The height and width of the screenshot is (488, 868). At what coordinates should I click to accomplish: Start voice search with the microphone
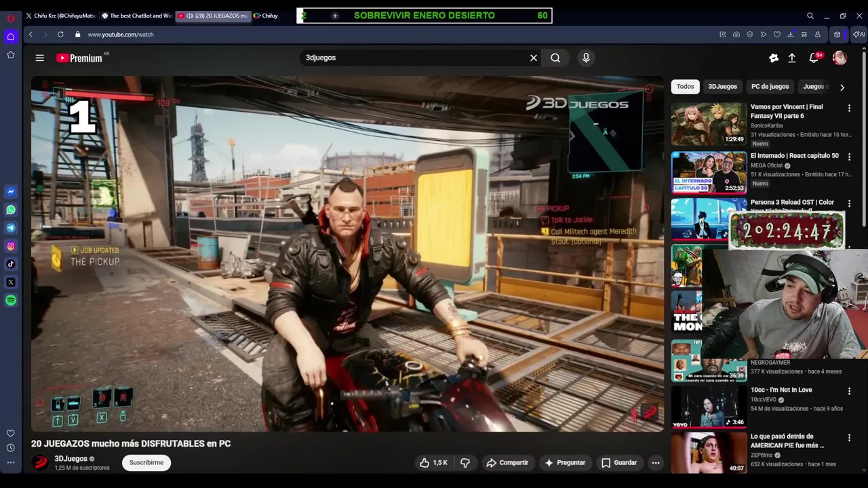pos(587,58)
